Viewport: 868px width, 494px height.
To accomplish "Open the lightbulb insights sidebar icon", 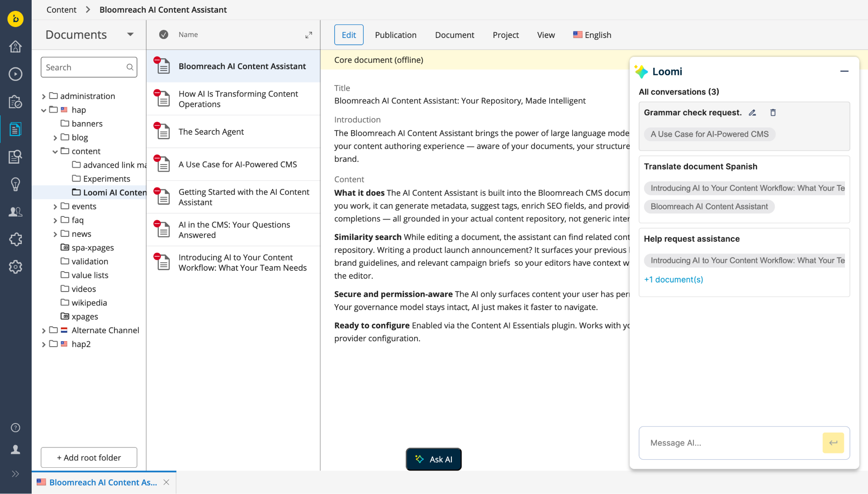I will coord(15,184).
